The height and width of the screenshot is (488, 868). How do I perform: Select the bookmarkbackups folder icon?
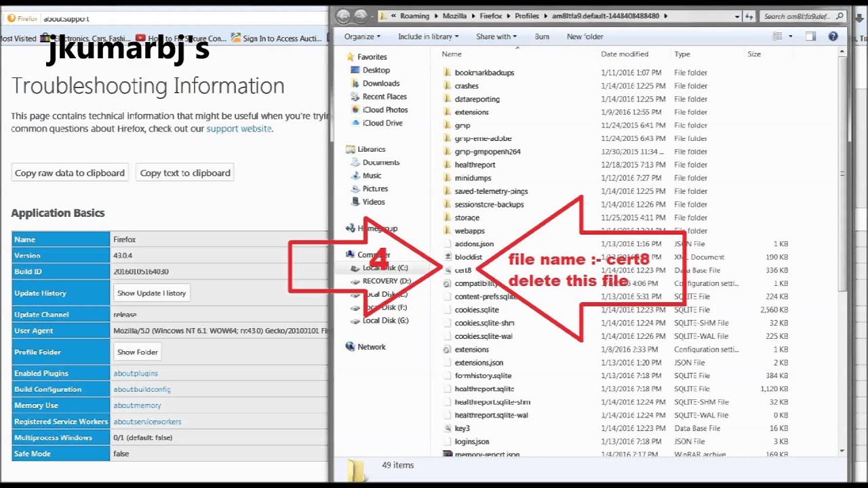point(447,73)
